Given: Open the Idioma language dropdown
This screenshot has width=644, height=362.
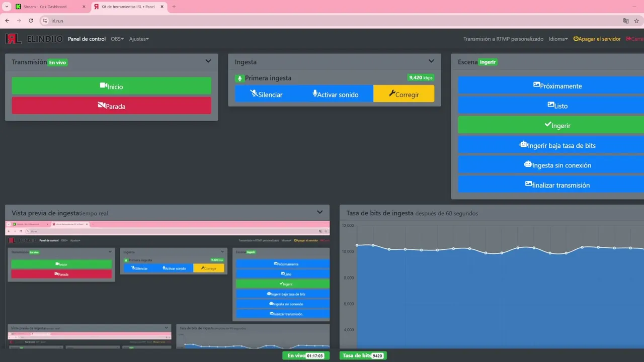Looking at the screenshot, I should pyautogui.click(x=558, y=39).
